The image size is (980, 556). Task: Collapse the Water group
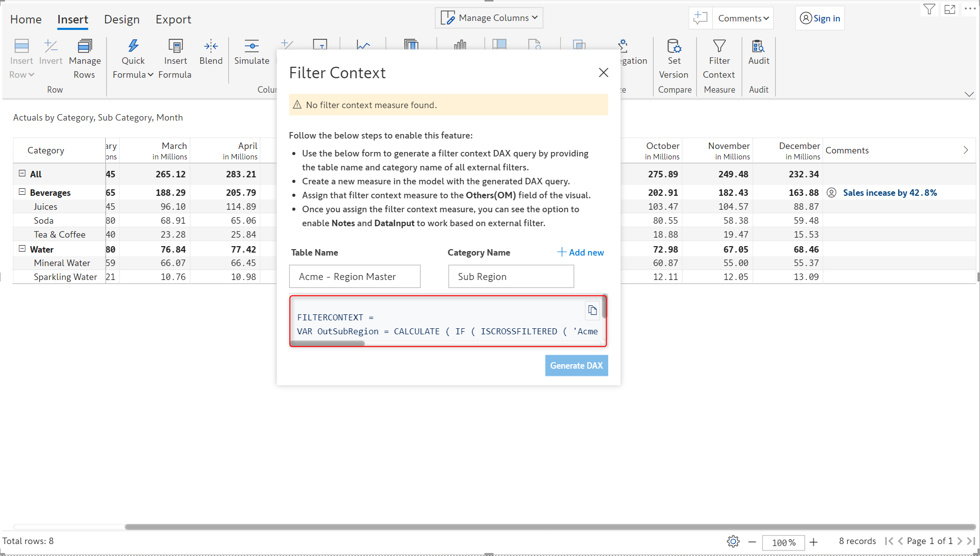(x=22, y=249)
